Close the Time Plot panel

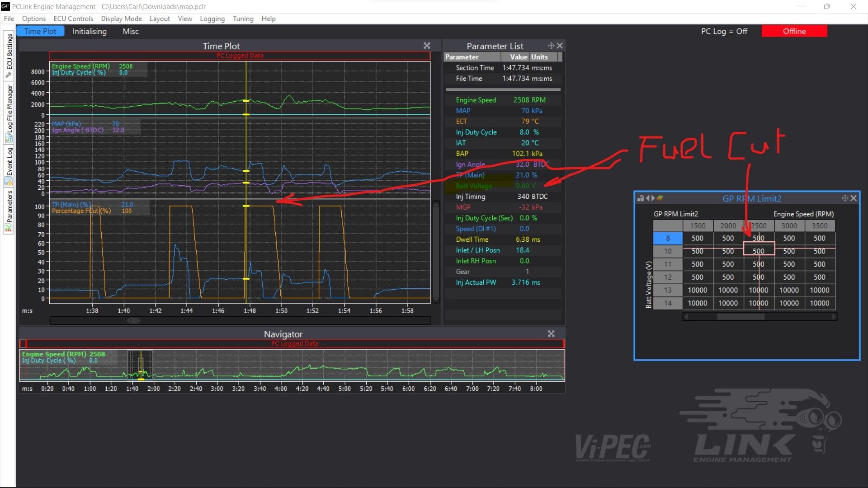(427, 46)
